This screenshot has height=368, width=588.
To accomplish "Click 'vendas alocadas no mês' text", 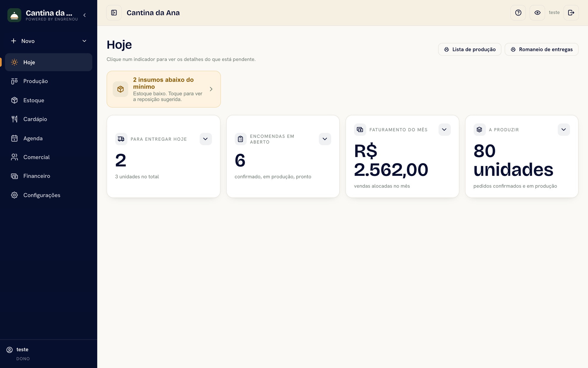I will click(382, 186).
